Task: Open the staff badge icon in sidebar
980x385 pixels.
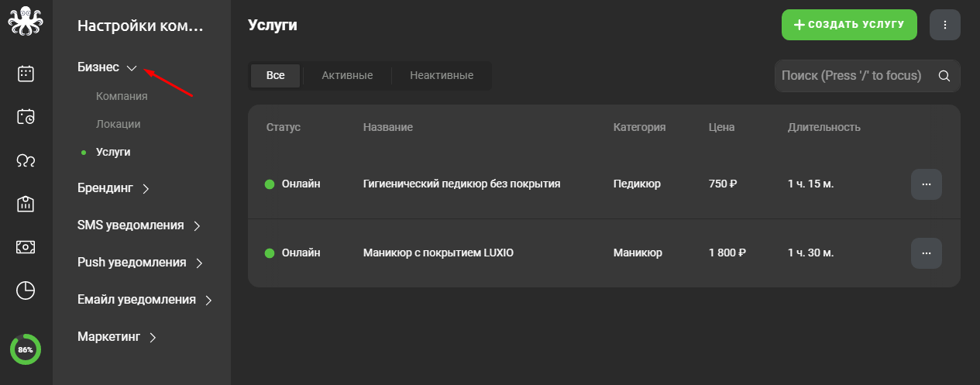Action: pyautogui.click(x=26, y=204)
